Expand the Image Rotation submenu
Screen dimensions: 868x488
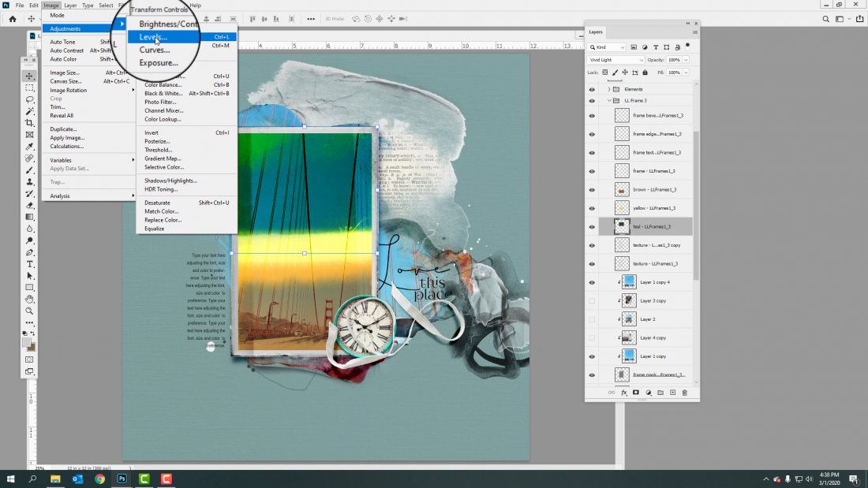(88, 90)
